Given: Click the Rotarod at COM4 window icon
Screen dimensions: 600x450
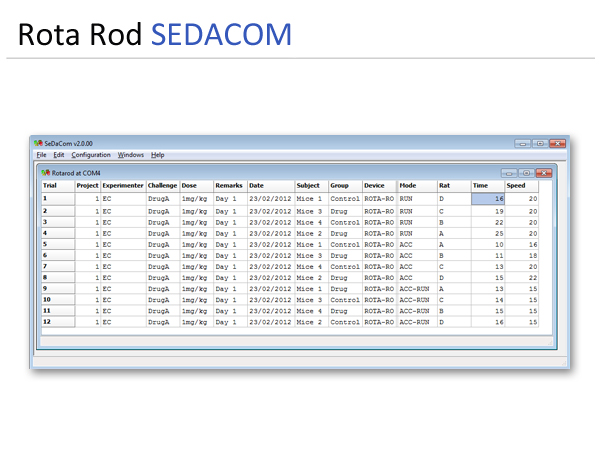Looking at the screenshot, I should 46,172.
